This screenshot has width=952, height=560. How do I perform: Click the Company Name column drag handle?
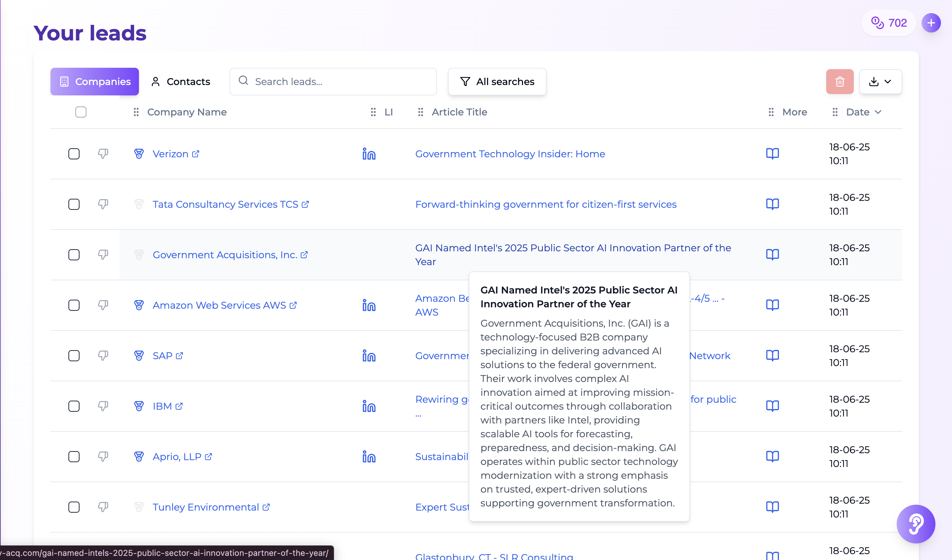pos(137,112)
